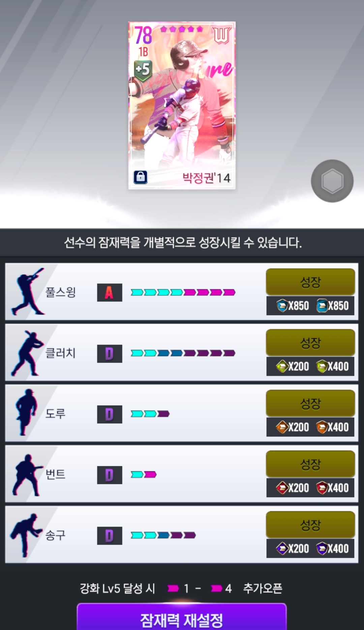The image size is (364, 630).
Task: Tap the gray hexagon floating button
Action: 332,181
